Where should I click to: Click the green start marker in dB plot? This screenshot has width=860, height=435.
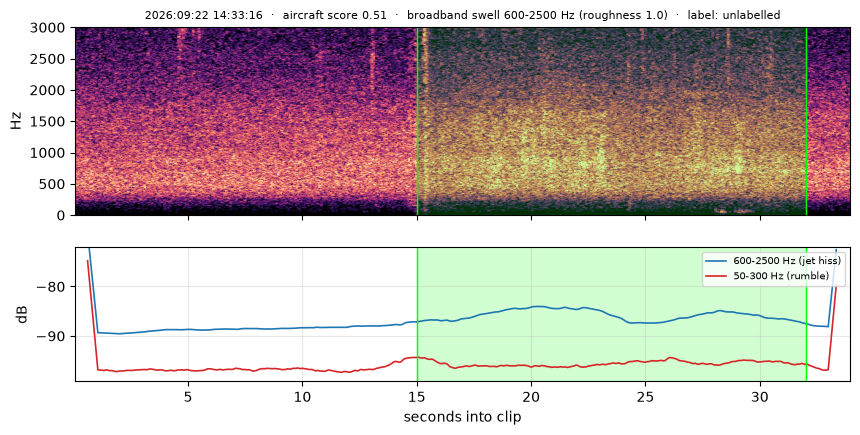417,314
